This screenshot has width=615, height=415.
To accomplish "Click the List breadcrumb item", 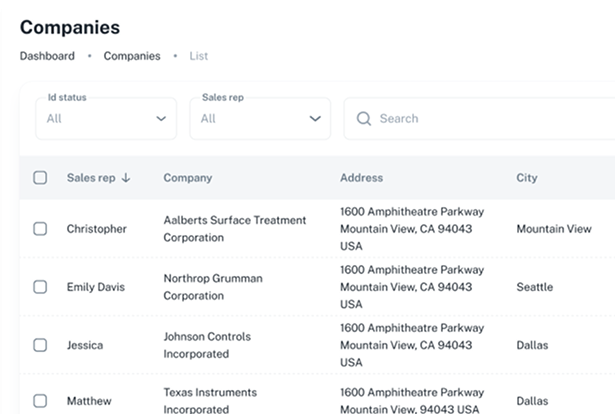I will (x=199, y=56).
